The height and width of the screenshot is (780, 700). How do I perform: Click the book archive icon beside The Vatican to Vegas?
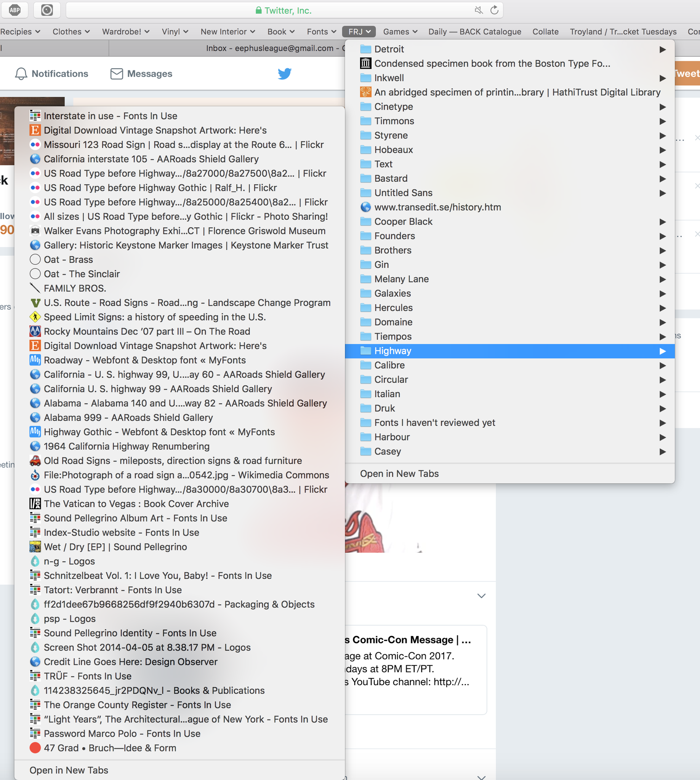(x=35, y=503)
